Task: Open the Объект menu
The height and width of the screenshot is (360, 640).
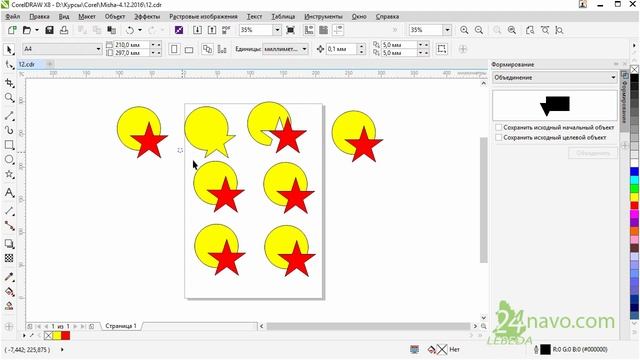Action: click(x=115, y=16)
